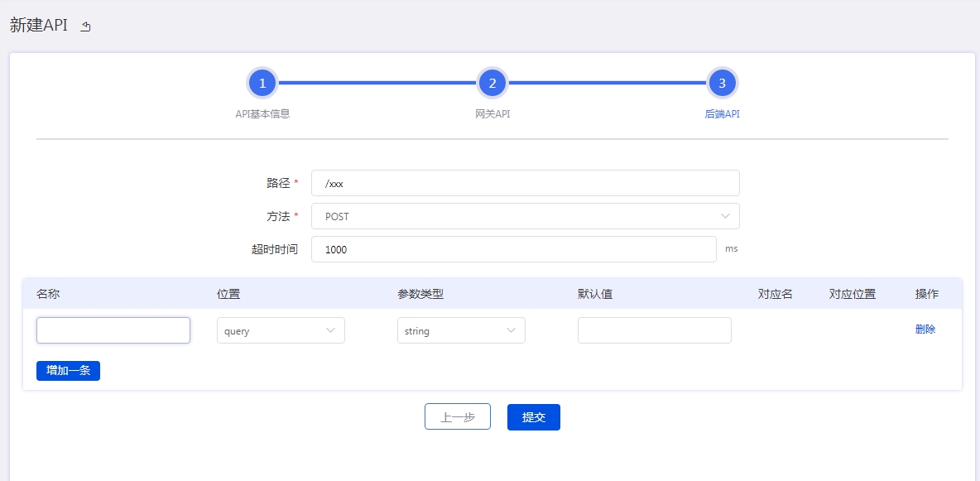Open the 方法 dropdown showing POST
980x481 pixels.
coord(525,216)
